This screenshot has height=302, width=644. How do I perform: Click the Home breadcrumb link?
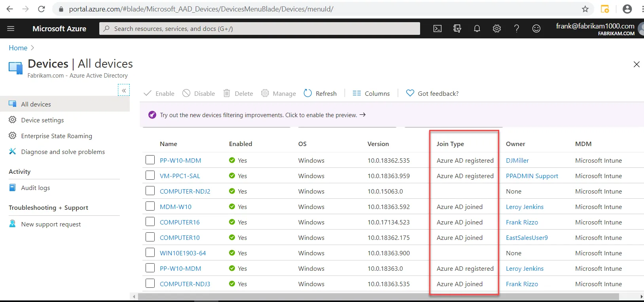click(x=18, y=48)
